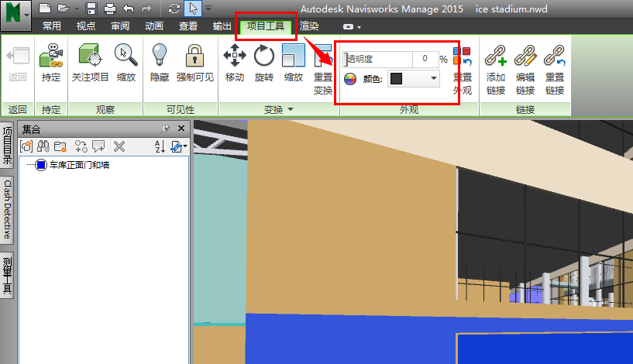Click the 隐藏 (Hide) lightbulb icon
The width and height of the screenshot is (633, 364).
(x=160, y=56)
